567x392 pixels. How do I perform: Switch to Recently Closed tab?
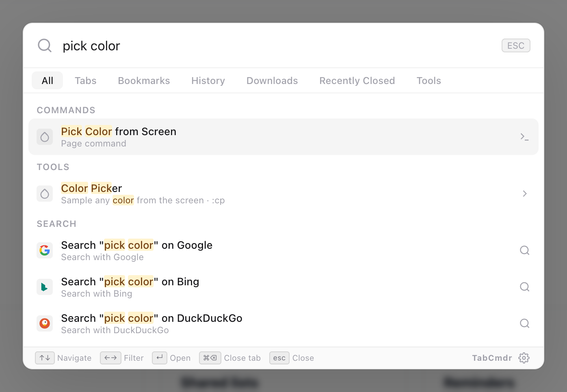click(357, 81)
